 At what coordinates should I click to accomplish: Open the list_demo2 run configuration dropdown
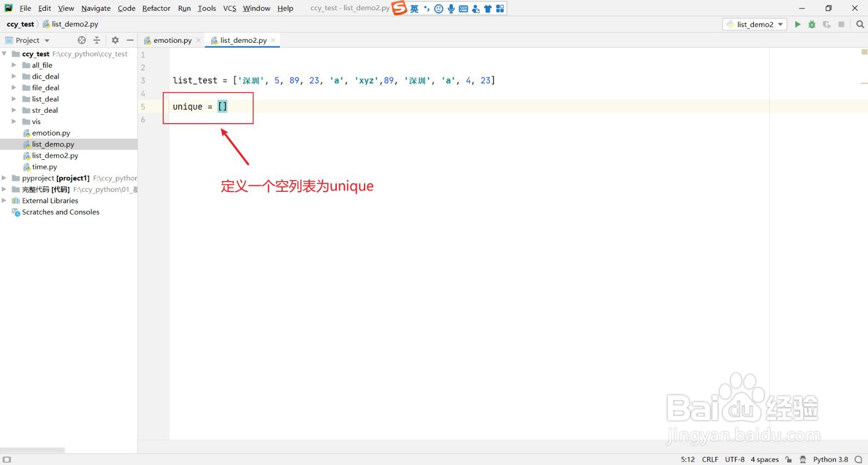click(x=755, y=24)
